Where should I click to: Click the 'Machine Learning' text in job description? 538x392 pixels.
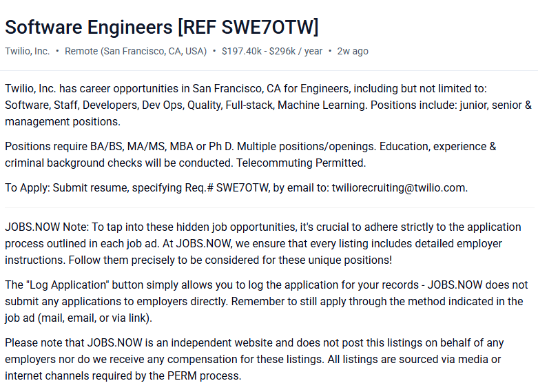pyautogui.click(x=322, y=105)
